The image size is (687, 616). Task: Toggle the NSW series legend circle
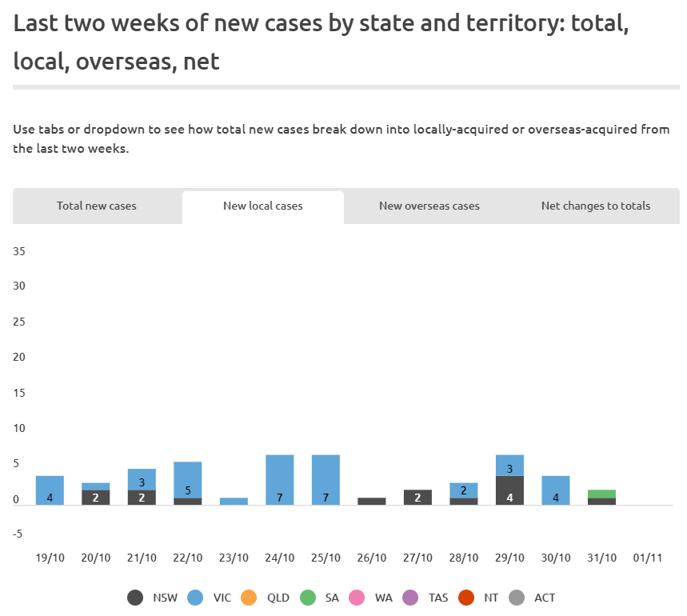click(x=136, y=597)
